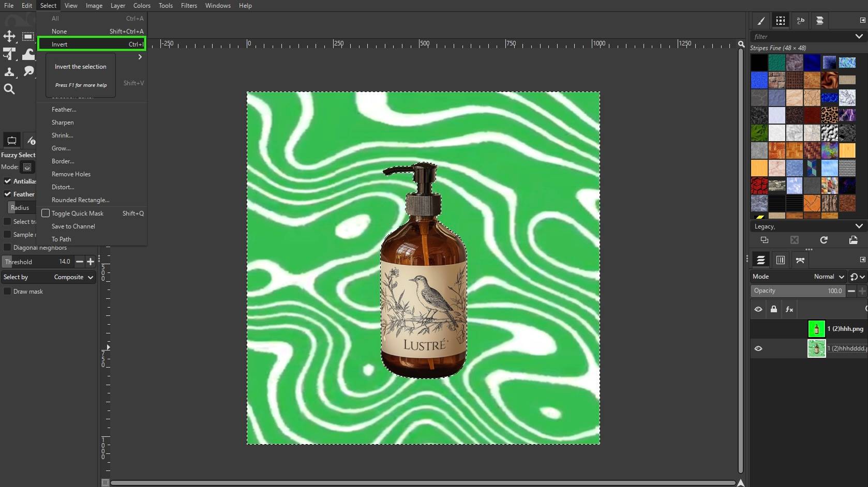Image resolution: width=868 pixels, height=487 pixels.
Task: Select the Crop/Transform tool
Action: [x=9, y=54]
